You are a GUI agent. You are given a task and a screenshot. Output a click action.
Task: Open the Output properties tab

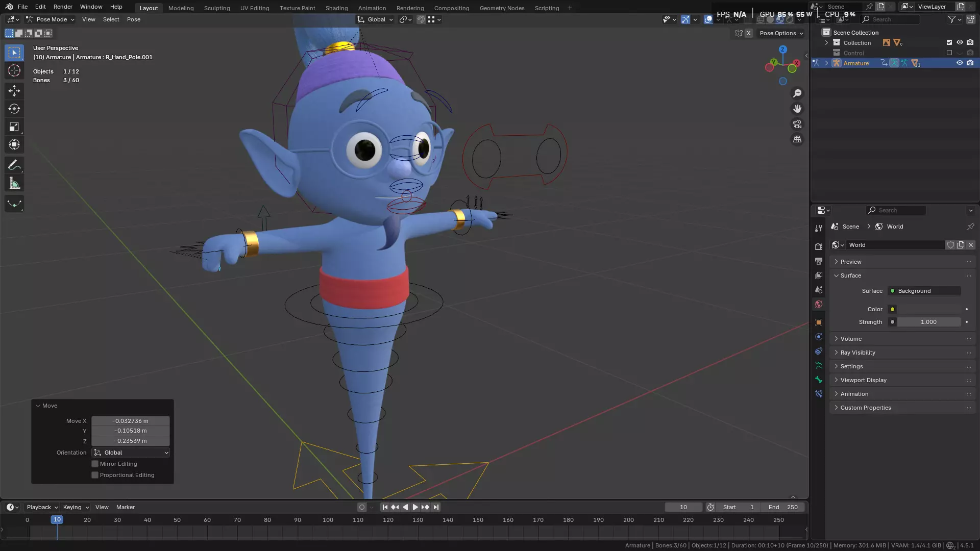tap(819, 261)
